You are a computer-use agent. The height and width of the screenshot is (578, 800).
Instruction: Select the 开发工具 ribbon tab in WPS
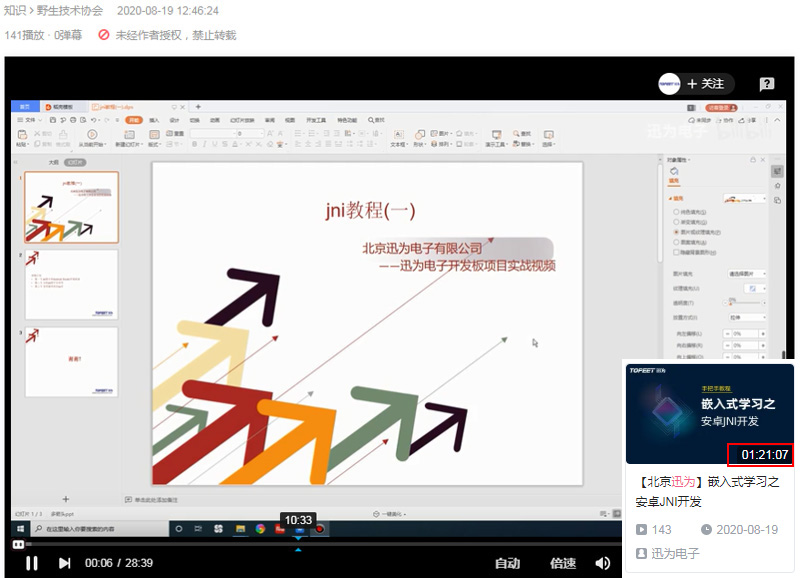[x=316, y=120]
